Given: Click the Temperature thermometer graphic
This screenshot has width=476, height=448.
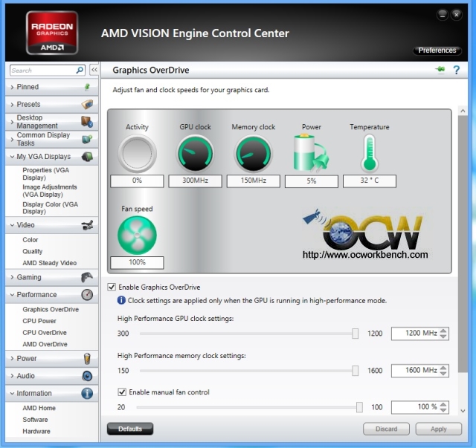Looking at the screenshot, I should tap(370, 153).
